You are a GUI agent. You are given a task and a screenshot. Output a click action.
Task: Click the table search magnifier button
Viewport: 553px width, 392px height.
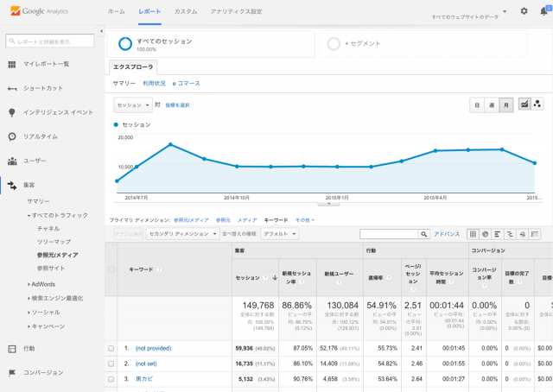(x=424, y=234)
